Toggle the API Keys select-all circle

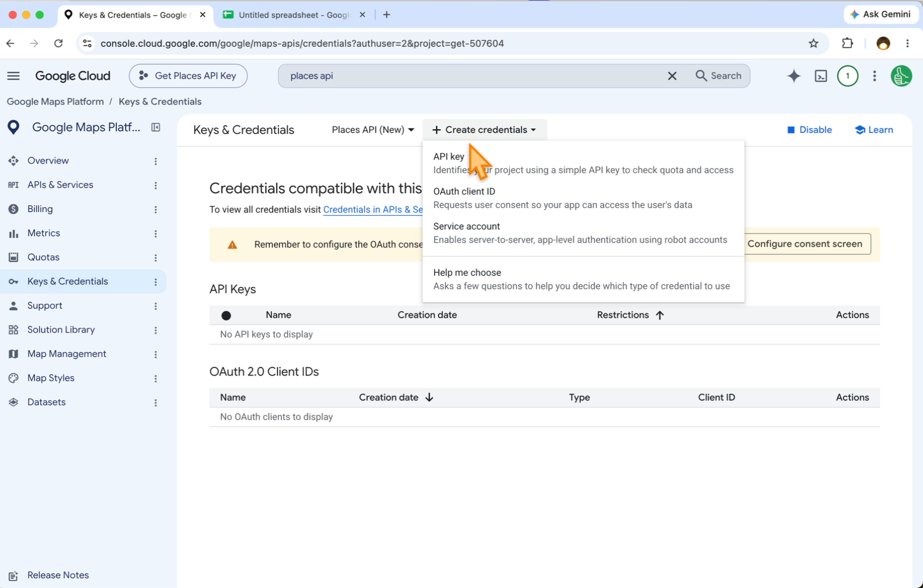226,316
